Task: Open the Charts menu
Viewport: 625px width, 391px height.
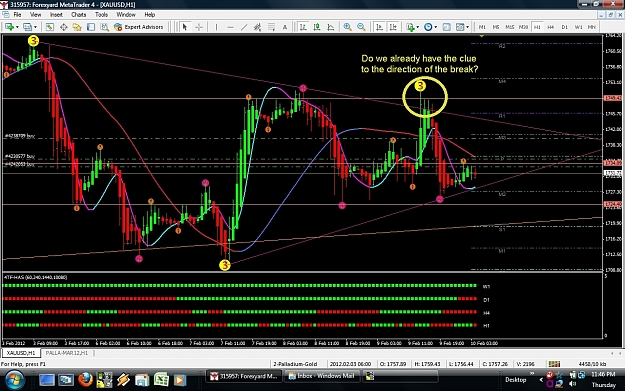Action: point(79,15)
